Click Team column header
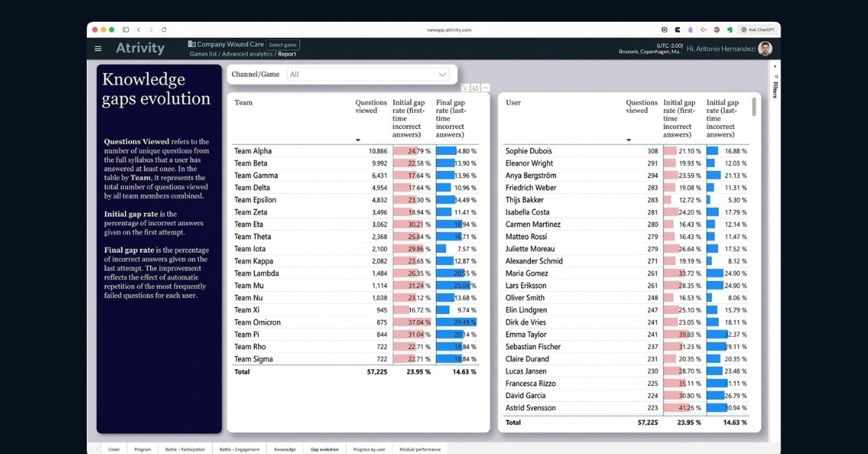The image size is (868, 454). [244, 103]
